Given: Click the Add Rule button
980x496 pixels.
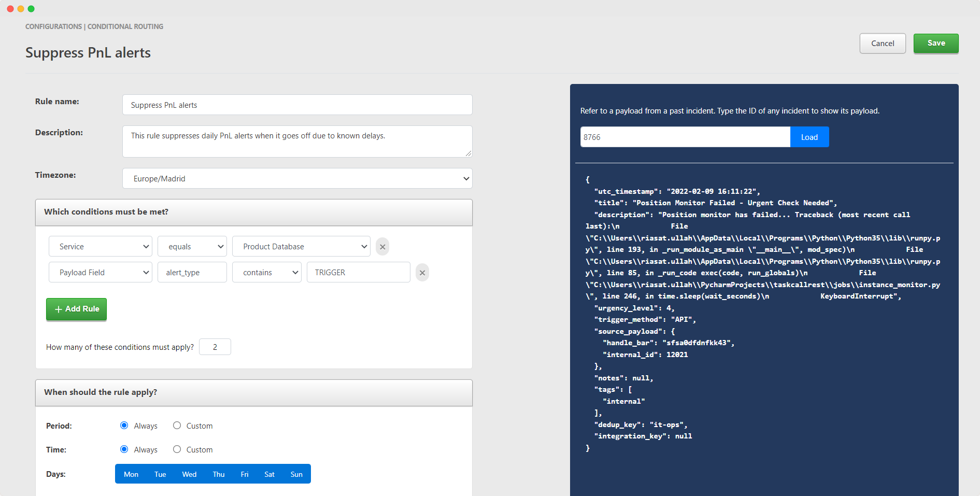Looking at the screenshot, I should click(77, 309).
